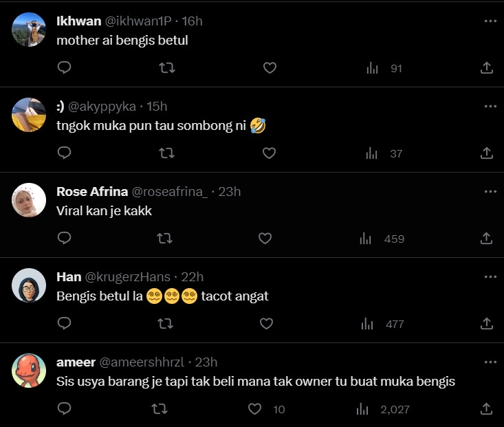Screen dimensions: 504x427
Task: Like Rose Afrina's tweet
Action: (265, 239)
